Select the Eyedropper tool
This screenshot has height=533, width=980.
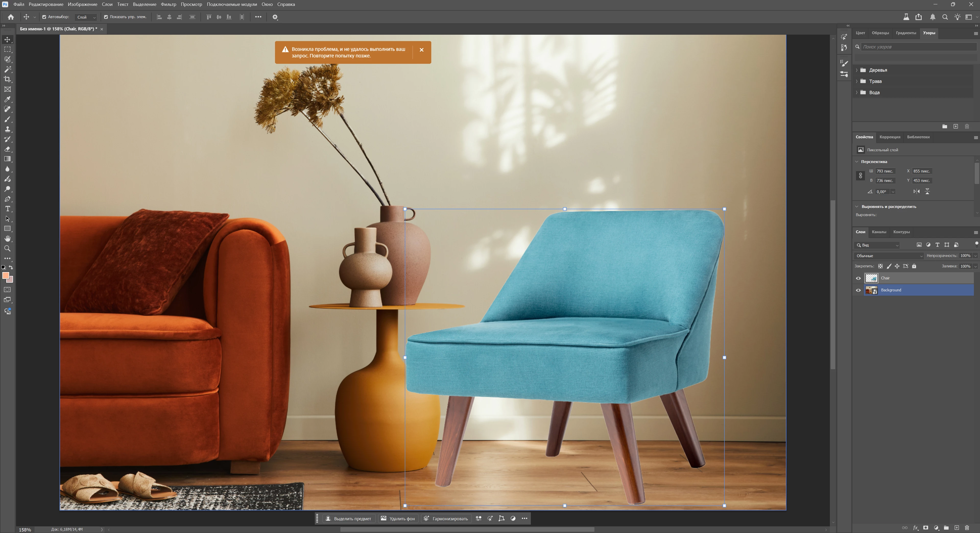[x=7, y=99]
